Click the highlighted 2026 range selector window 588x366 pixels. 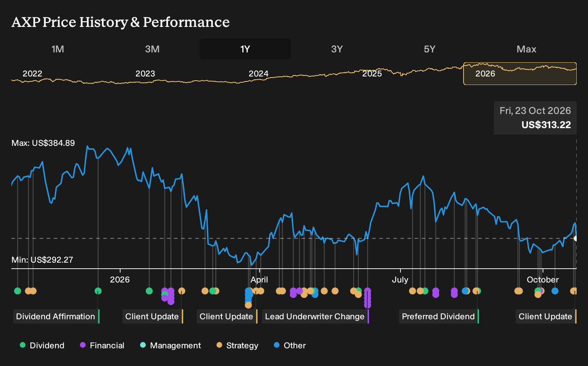[520, 74]
